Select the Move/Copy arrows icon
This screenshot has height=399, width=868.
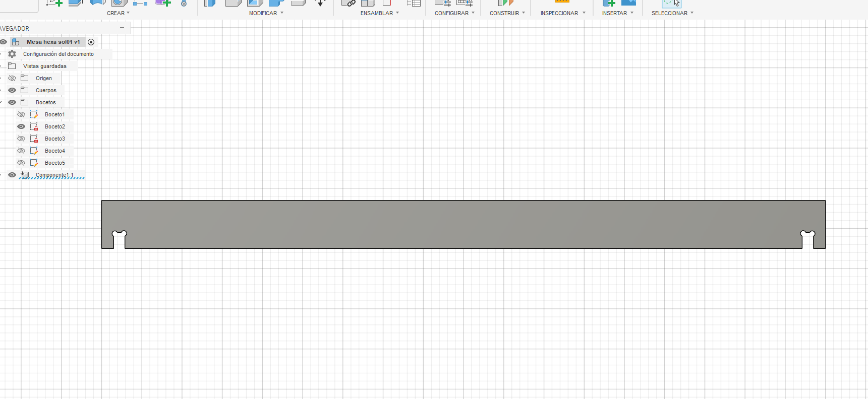coord(320,3)
